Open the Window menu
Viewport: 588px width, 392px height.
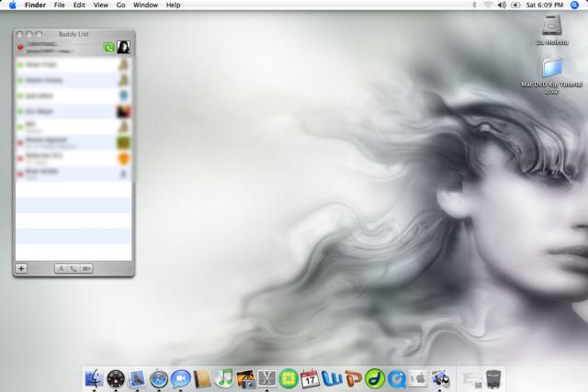click(145, 5)
